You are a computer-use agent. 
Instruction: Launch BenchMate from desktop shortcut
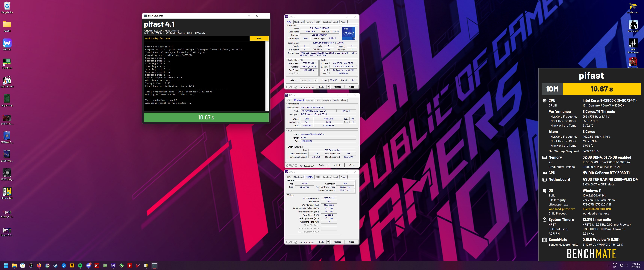(x=7, y=193)
